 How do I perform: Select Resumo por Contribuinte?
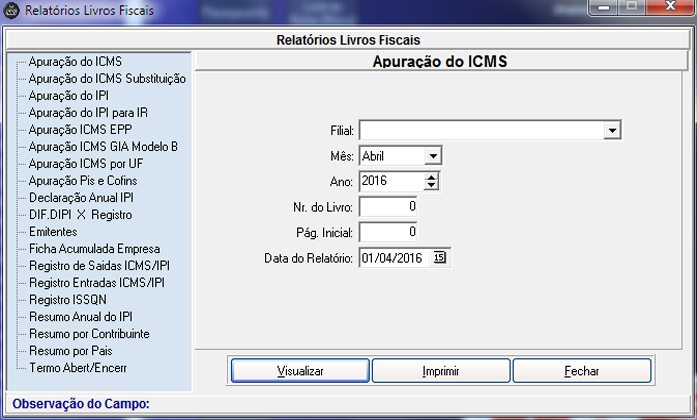(x=89, y=334)
